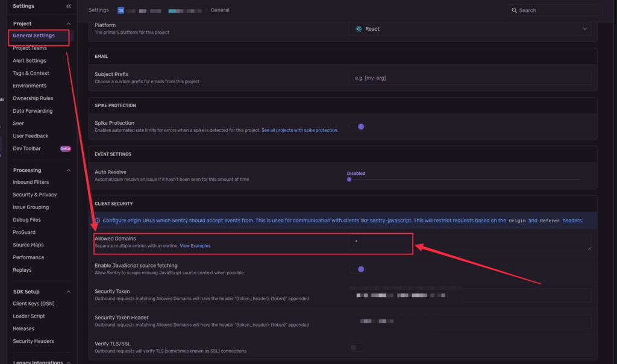This screenshot has width=617, height=364.
Task: Click the info icon in Client Security notice
Action: pos(97,221)
